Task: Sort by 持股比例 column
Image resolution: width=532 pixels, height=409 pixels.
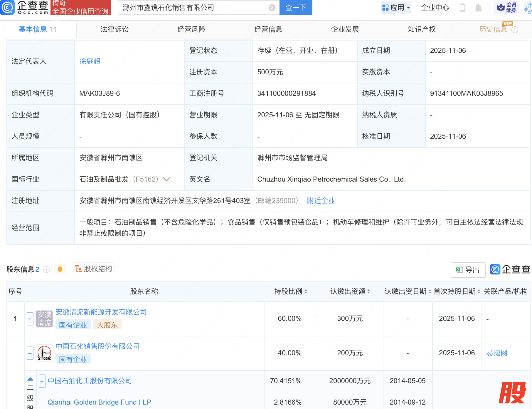Action: click(x=290, y=291)
